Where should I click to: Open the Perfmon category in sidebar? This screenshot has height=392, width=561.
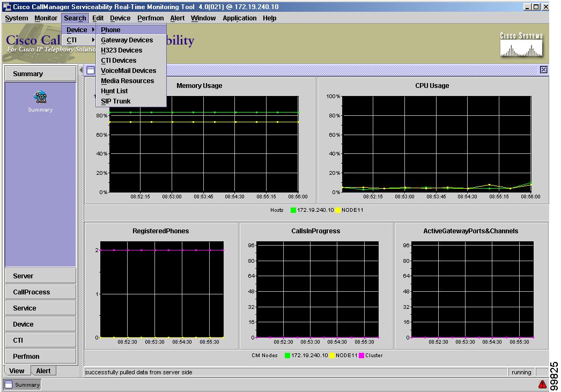click(x=40, y=357)
